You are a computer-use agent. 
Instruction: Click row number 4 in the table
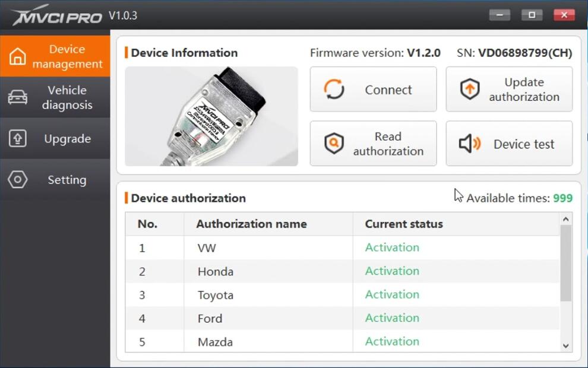coord(142,319)
